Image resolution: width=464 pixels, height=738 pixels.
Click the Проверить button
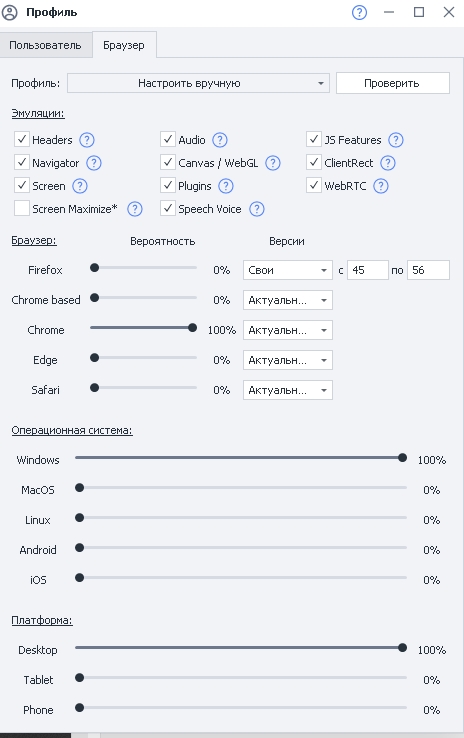[392, 83]
